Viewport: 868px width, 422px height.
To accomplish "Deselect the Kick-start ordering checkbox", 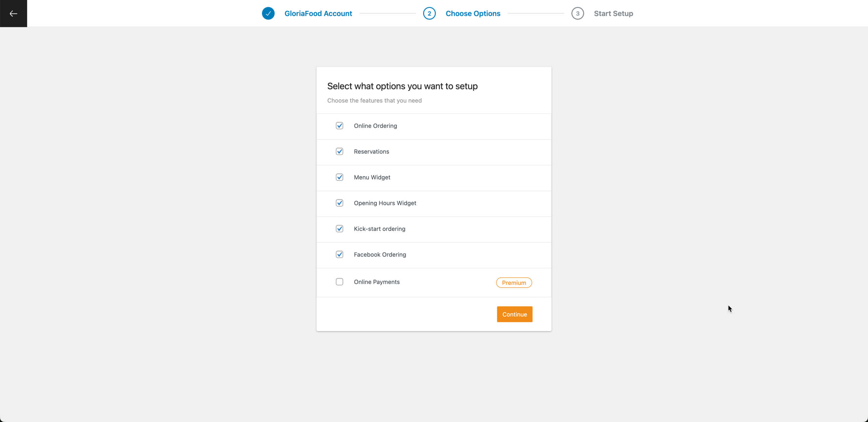I will [339, 229].
